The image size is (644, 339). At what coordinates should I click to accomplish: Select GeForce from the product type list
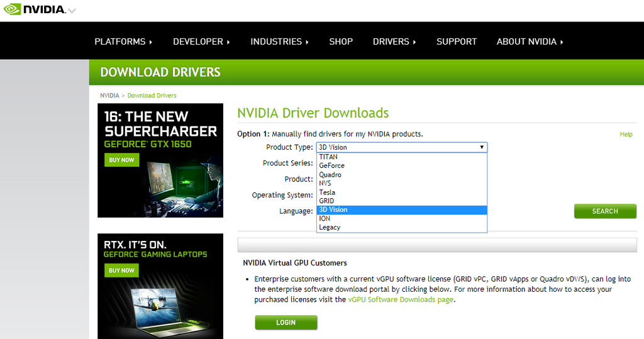[402, 165]
